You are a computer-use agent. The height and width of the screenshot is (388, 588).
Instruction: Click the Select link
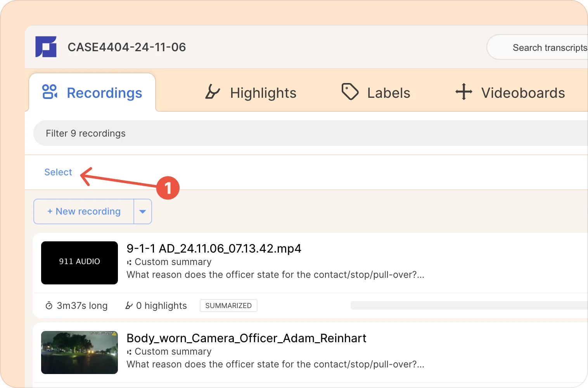(x=58, y=172)
